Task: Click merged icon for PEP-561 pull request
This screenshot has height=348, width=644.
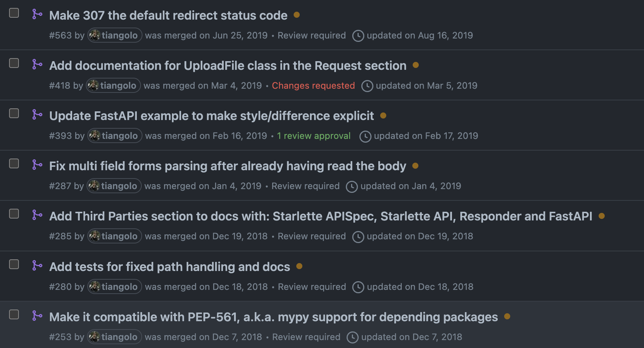Action: tap(37, 316)
